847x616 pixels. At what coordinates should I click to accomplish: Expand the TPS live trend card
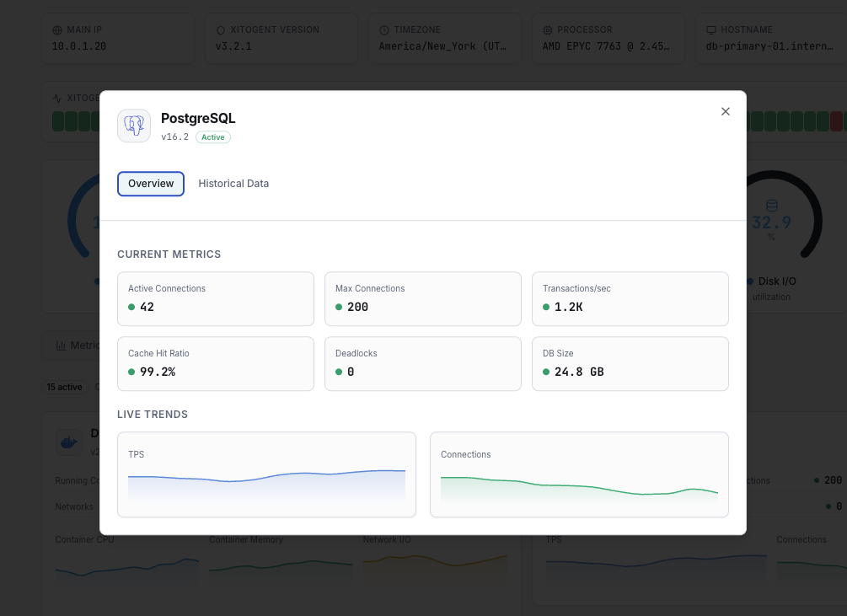[x=266, y=474]
